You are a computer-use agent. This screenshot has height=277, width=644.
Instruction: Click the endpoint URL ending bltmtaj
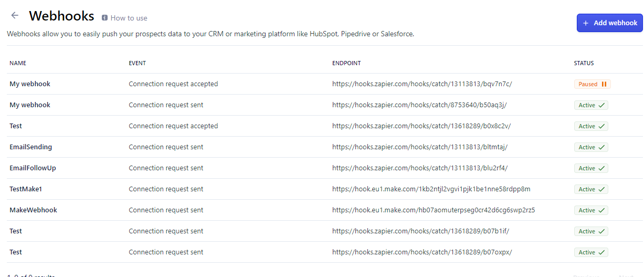coord(420,147)
